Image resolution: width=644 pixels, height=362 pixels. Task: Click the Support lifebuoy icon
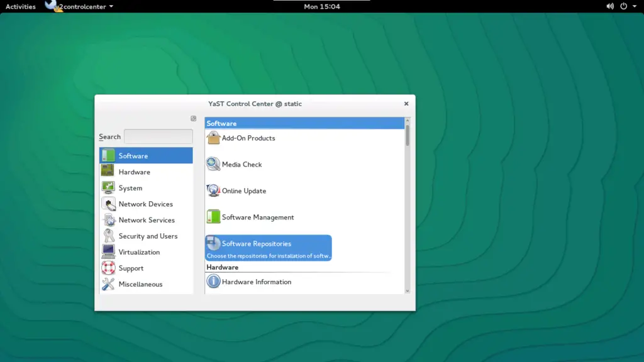point(108,268)
